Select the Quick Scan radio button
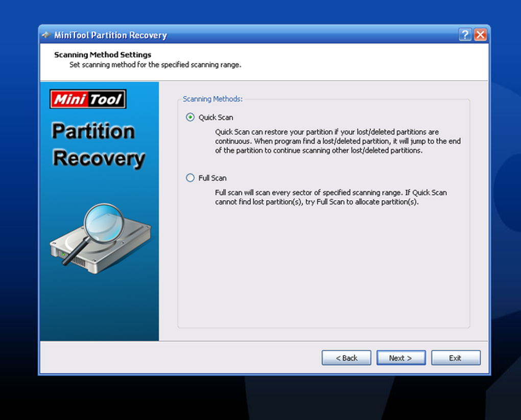 pos(190,117)
